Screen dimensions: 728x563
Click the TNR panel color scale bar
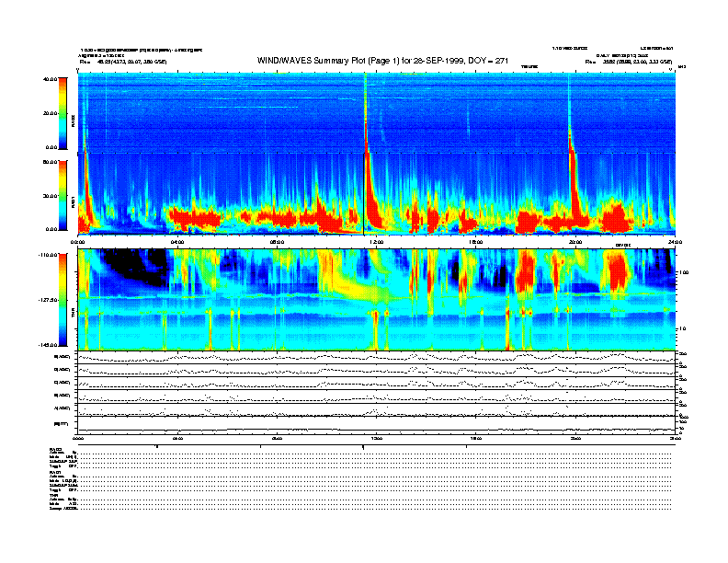(x=63, y=300)
